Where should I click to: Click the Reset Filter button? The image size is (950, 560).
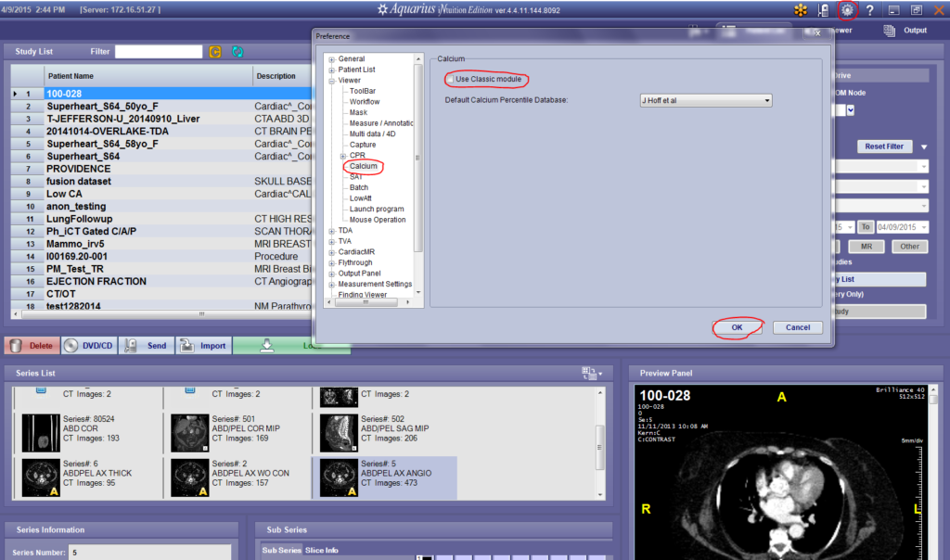coord(884,146)
